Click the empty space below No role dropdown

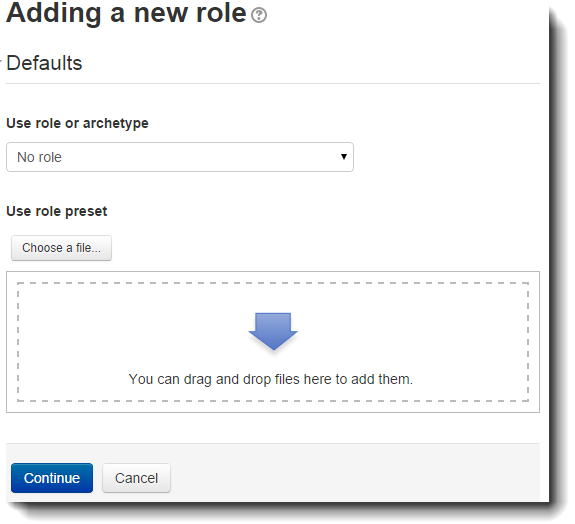pos(180,187)
